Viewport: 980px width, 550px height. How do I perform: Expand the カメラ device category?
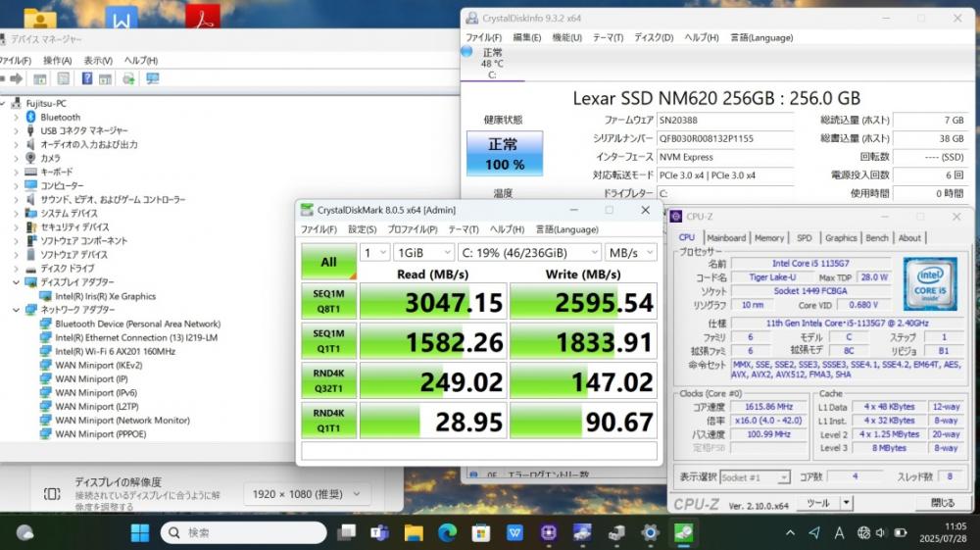[17, 158]
